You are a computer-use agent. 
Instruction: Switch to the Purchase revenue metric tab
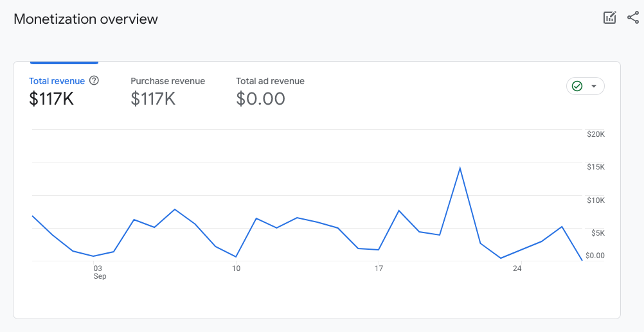point(168,81)
